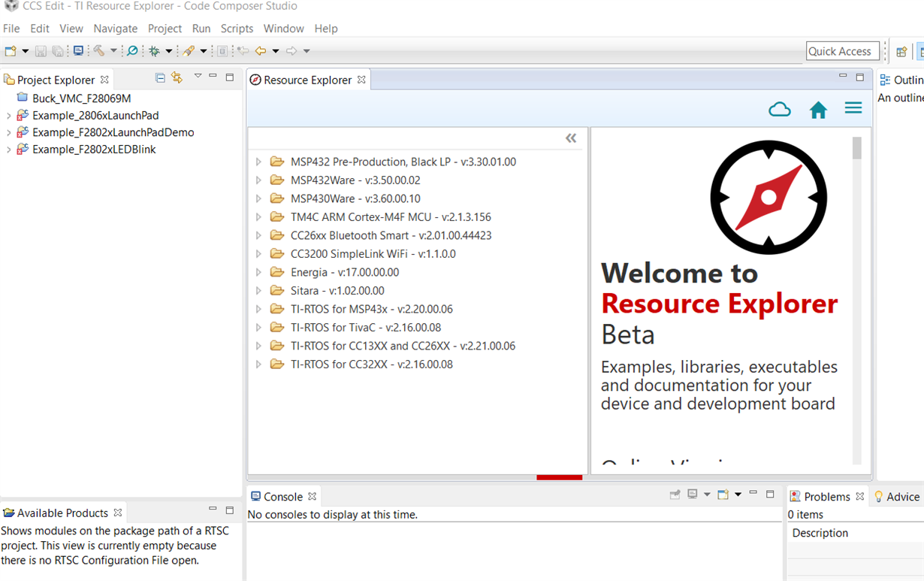Image resolution: width=924 pixels, height=581 pixels.
Task: Open the Resource Explorer home icon
Action: [x=818, y=110]
